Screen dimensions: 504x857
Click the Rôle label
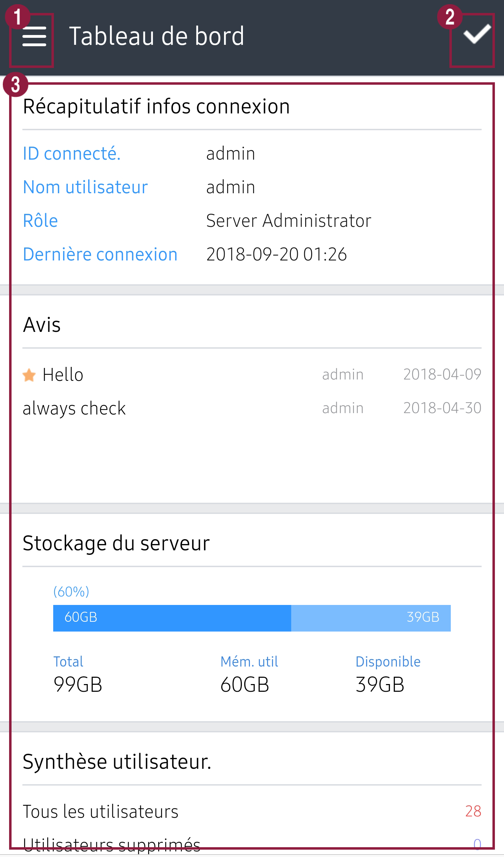pos(40,221)
